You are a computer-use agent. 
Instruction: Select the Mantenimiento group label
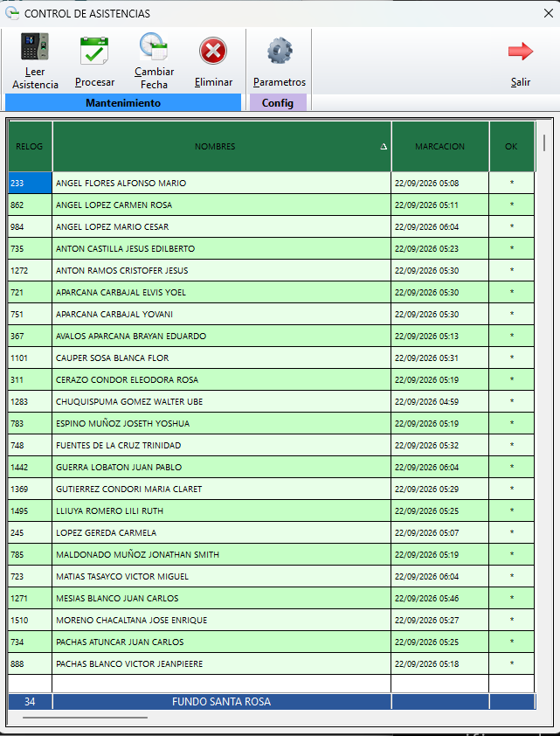click(123, 103)
